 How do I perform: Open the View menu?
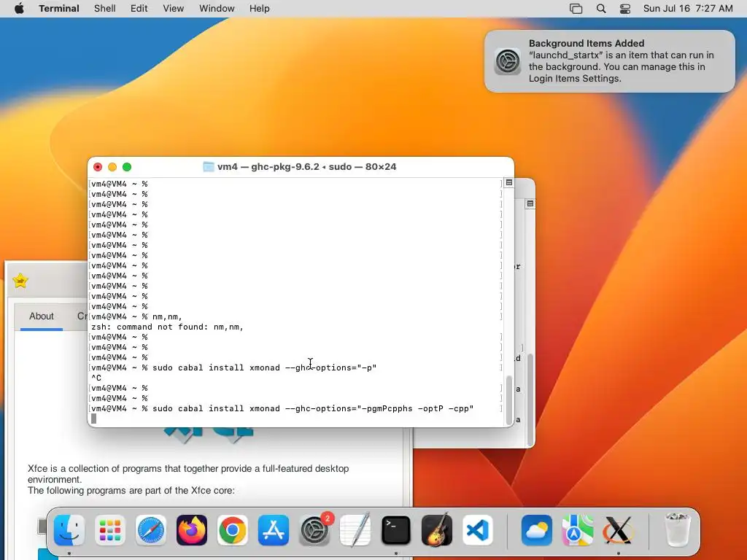click(x=174, y=9)
